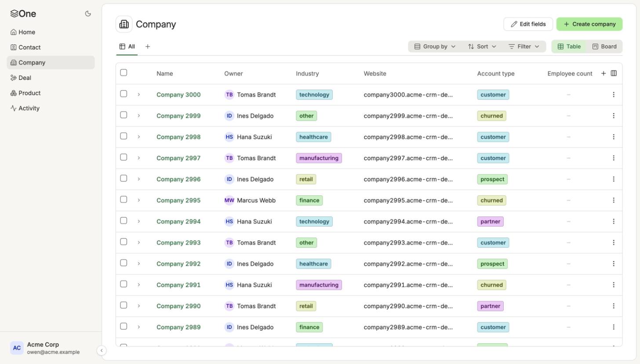The image size is (640, 364).
Task: Collapse the sidebar with the arrow button
Action: pos(101,350)
